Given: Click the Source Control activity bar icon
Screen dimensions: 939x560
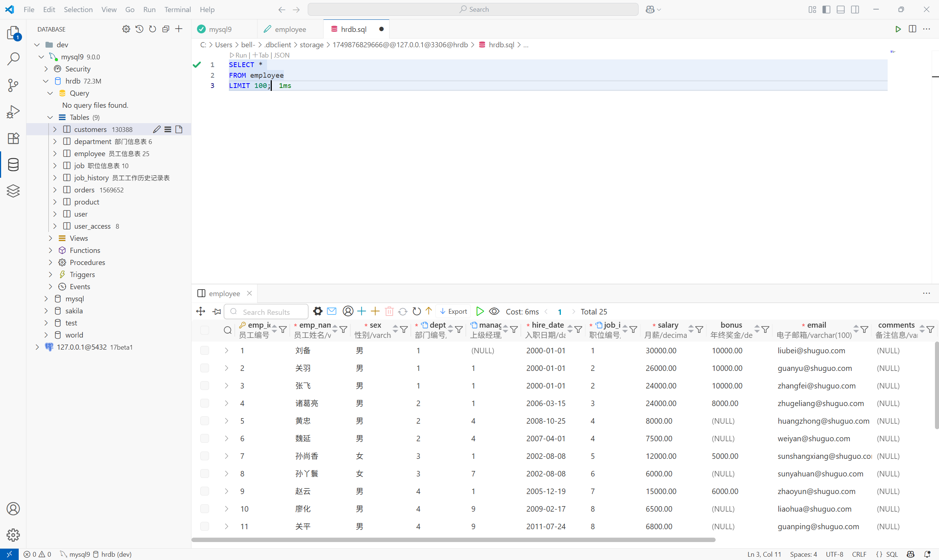Looking at the screenshot, I should point(13,85).
